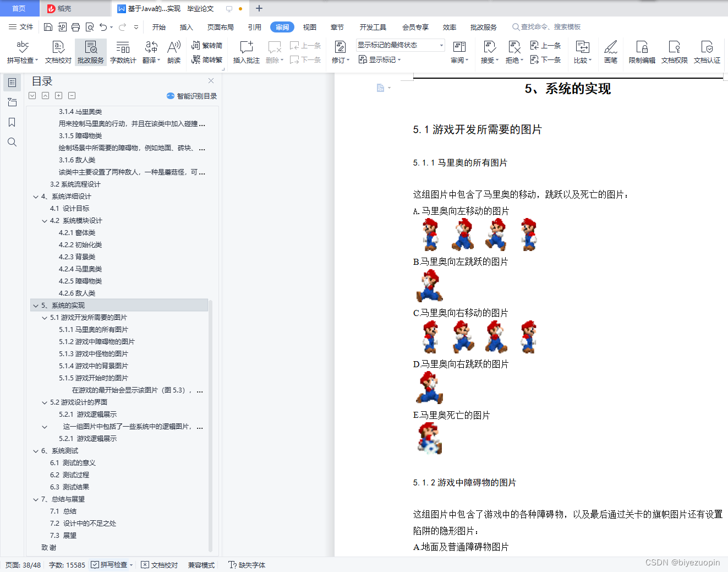Open the 显示标记 dropdown

[380, 59]
